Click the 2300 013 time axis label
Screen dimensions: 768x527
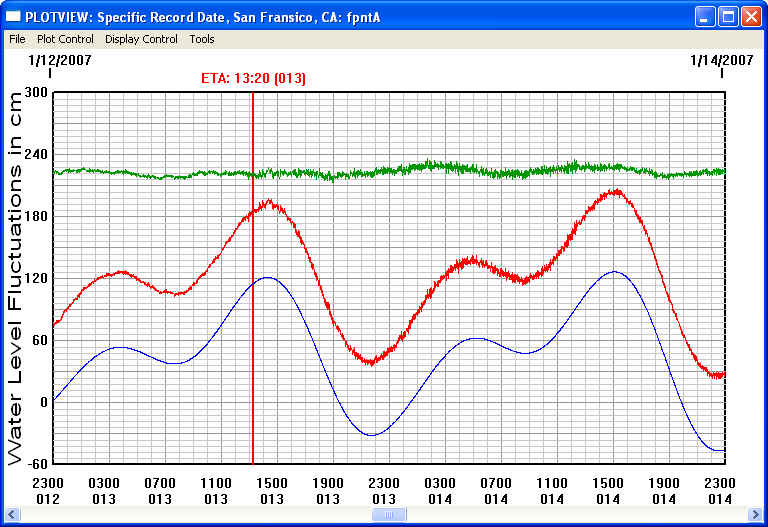(x=384, y=491)
